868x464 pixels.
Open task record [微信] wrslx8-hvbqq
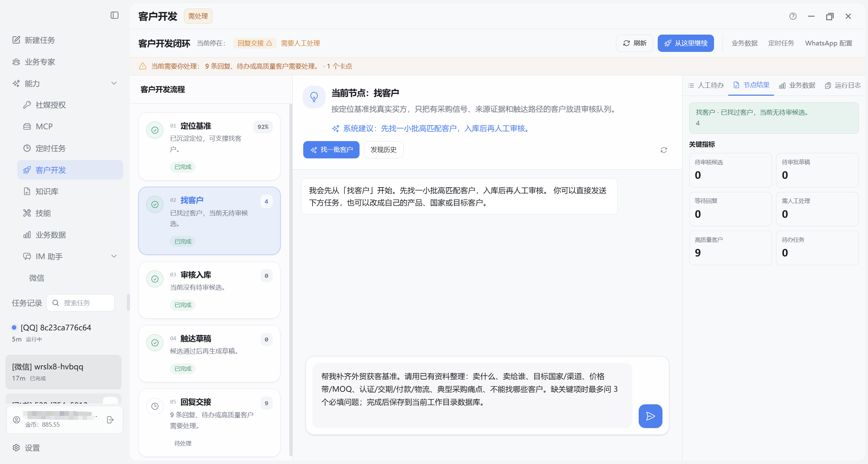click(x=63, y=372)
